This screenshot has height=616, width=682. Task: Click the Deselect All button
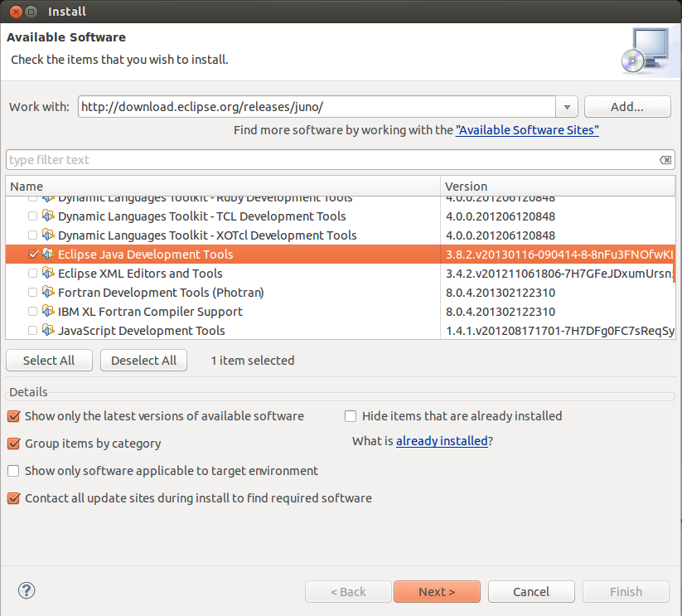tap(144, 361)
